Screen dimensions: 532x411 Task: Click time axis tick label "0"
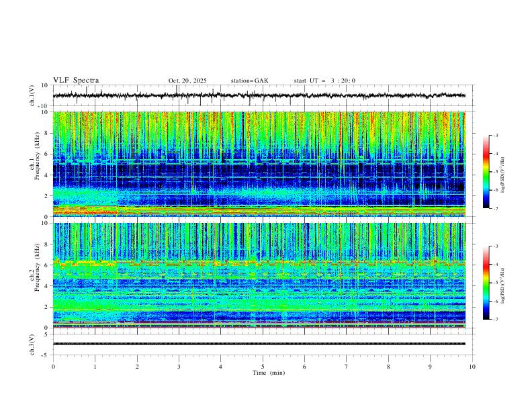click(x=53, y=367)
